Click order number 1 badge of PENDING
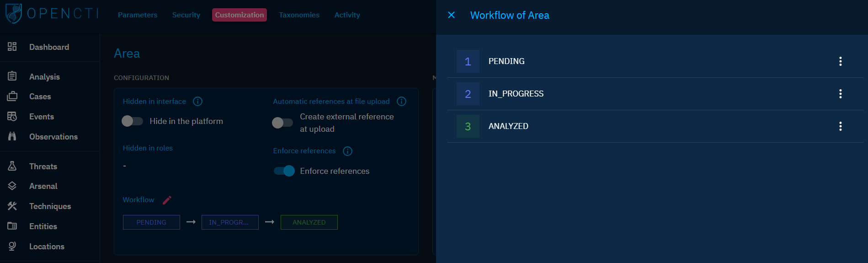 [x=468, y=61]
